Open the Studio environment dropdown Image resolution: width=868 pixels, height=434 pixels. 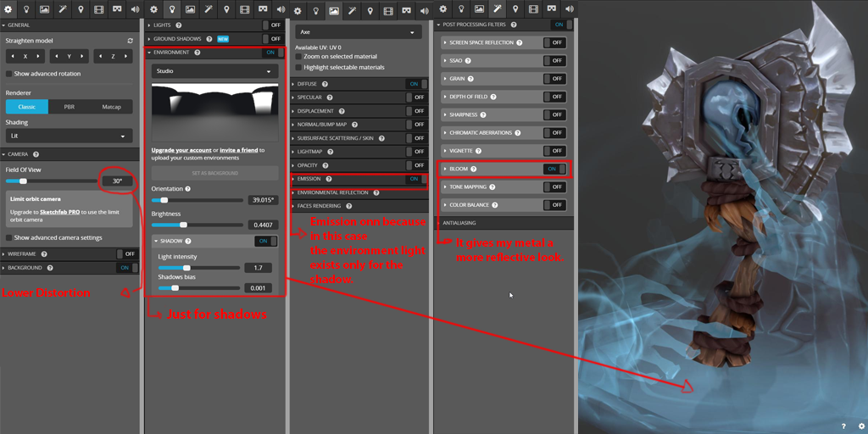click(214, 71)
